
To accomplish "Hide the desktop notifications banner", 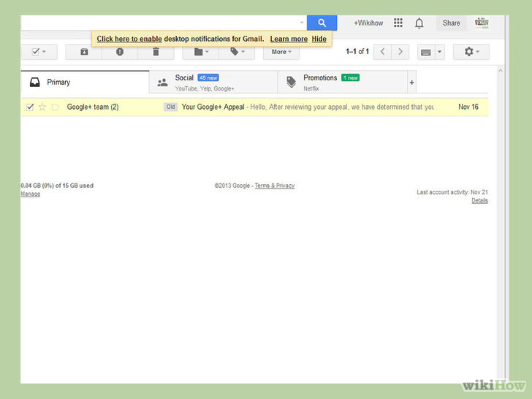I will (319, 39).
